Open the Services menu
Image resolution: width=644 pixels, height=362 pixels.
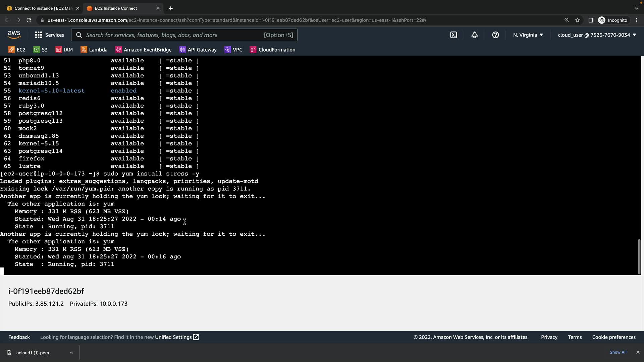(49, 35)
